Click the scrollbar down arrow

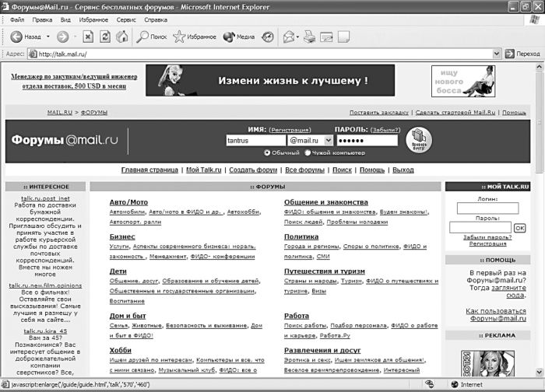click(540, 372)
